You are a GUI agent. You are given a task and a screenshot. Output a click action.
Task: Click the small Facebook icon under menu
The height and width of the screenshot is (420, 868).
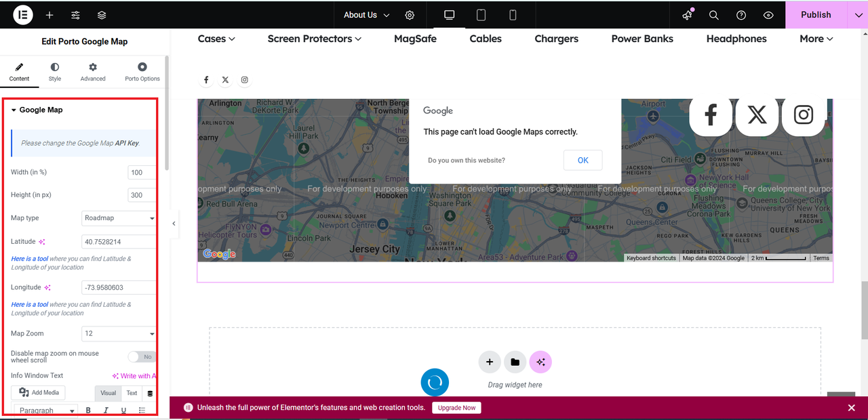pyautogui.click(x=206, y=80)
